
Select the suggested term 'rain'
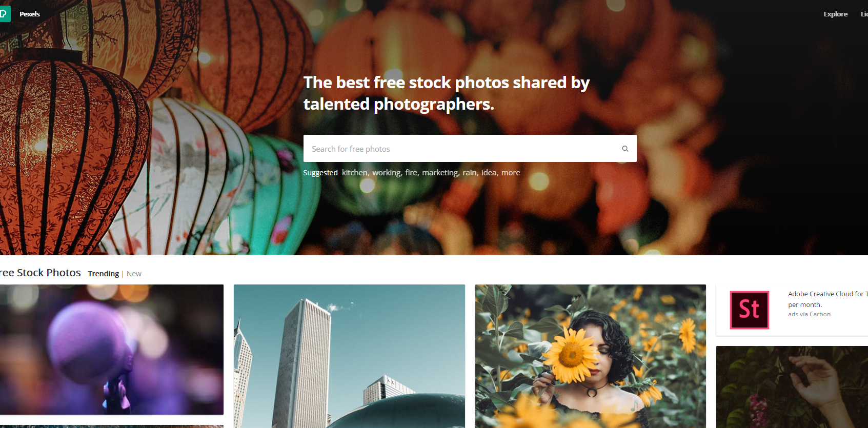tap(470, 173)
